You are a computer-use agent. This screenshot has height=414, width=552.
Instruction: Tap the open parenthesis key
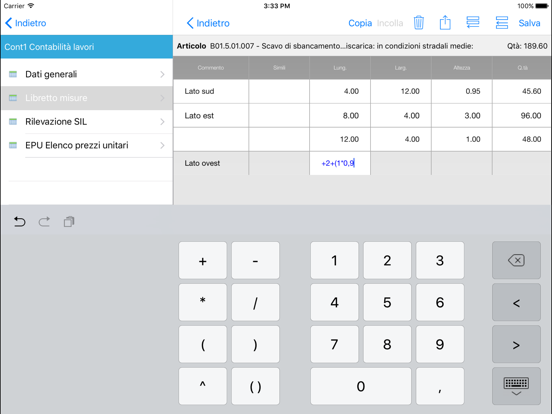202,344
